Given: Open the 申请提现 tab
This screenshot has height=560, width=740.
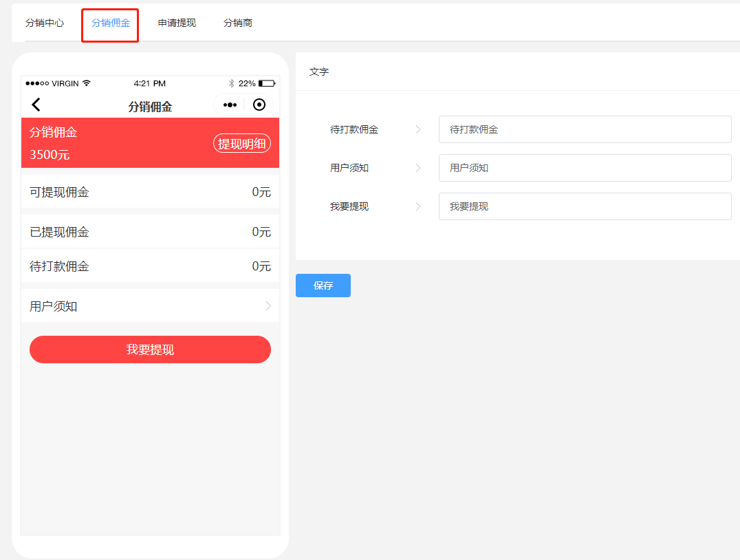Looking at the screenshot, I should [177, 23].
